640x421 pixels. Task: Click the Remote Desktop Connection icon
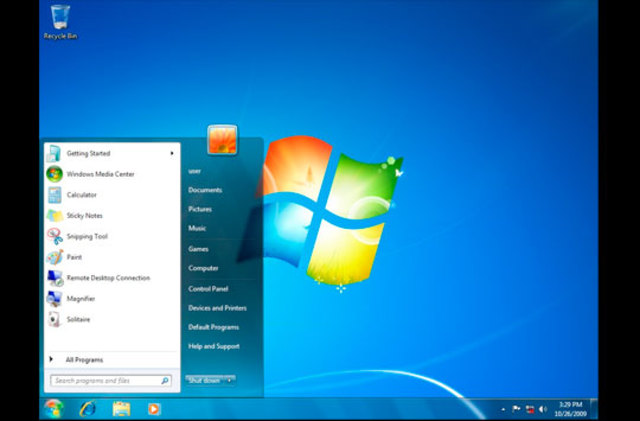point(55,278)
